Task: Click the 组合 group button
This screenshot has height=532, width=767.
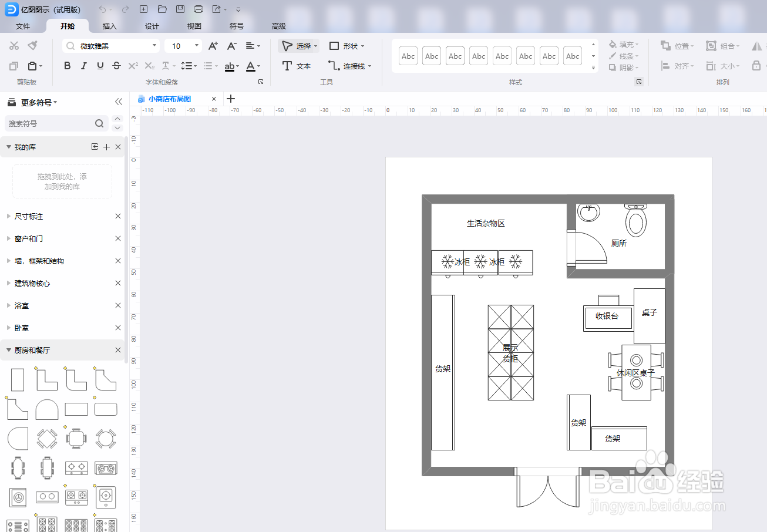Action: [x=722, y=46]
